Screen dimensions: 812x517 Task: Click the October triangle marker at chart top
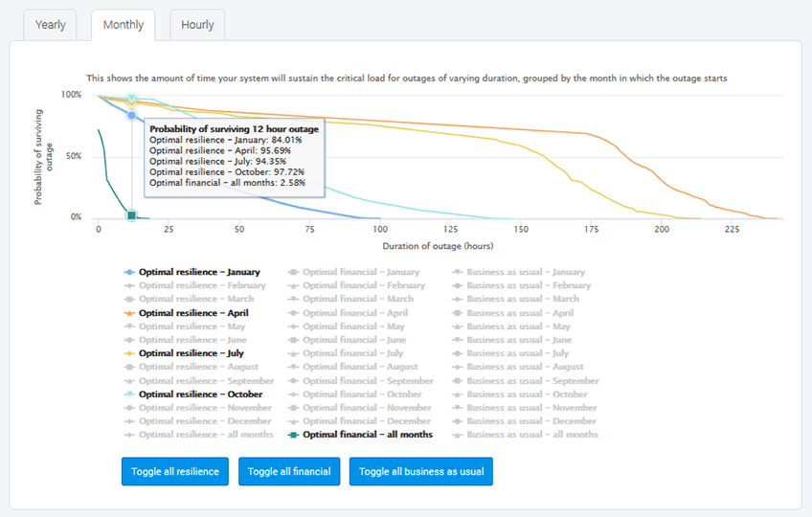(132, 99)
